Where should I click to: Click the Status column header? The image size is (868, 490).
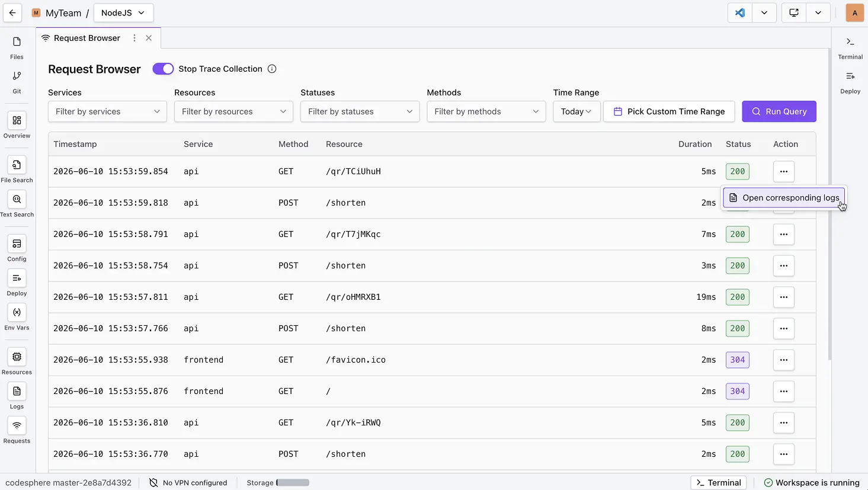tap(738, 144)
